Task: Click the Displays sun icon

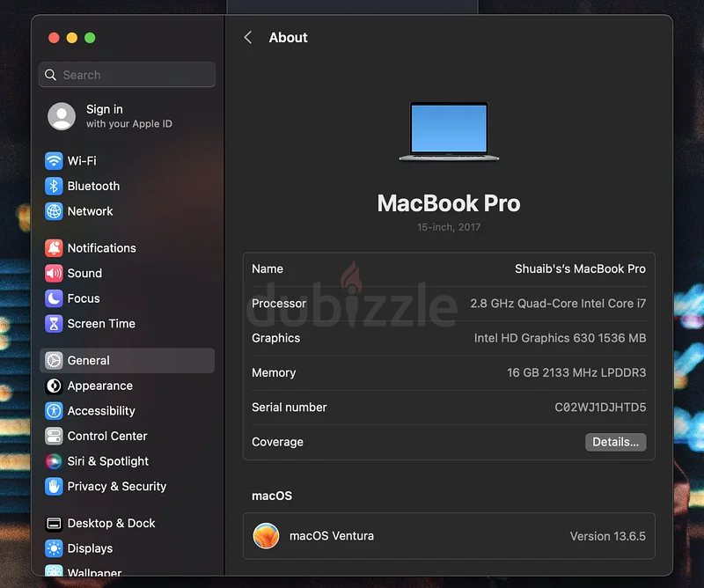Action: pos(54,548)
